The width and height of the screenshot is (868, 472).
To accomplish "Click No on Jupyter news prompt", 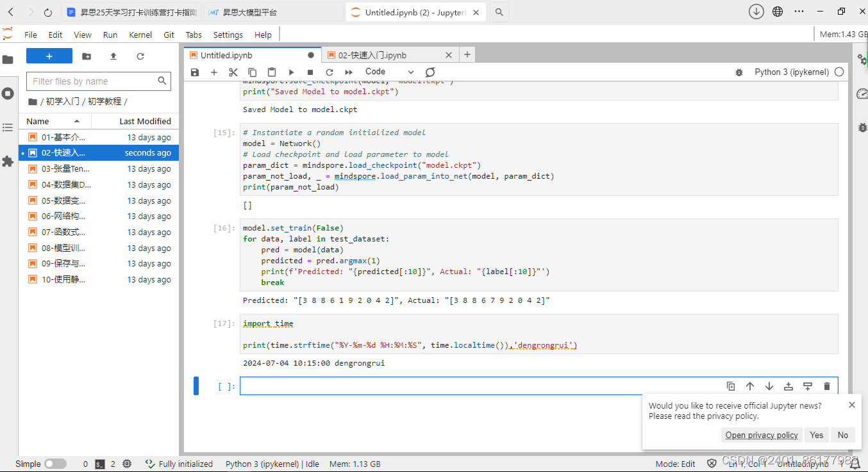I will coord(842,435).
